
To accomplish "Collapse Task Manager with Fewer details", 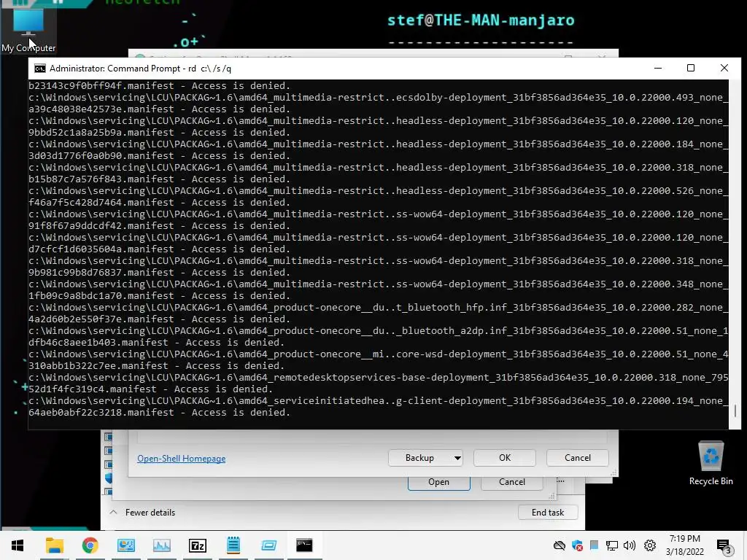I will 142,513.
